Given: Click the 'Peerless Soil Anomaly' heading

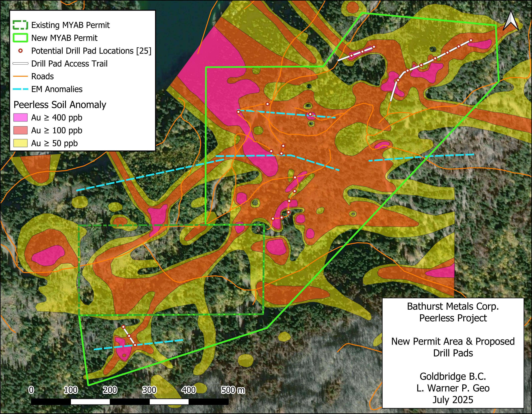Looking at the screenshot, I should pos(60,105).
